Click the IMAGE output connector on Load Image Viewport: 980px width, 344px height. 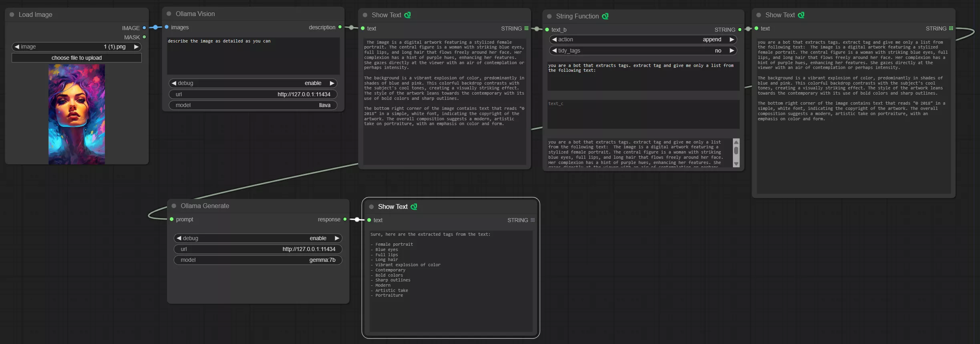[144, 28]
